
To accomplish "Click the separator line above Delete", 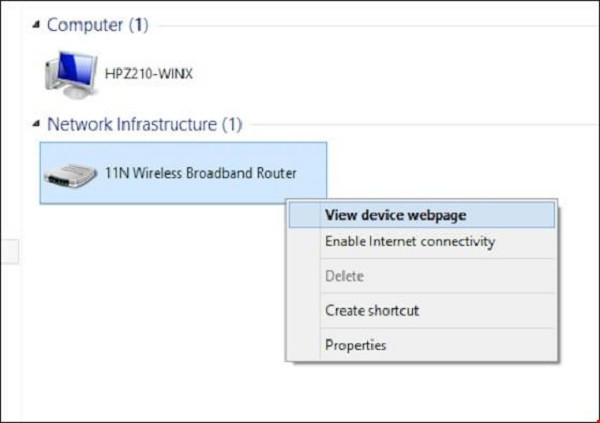I will click(x=421, y=259).
